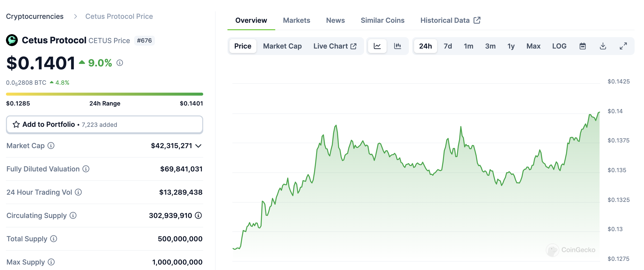
Task: Click the $0.1401 current price
Action: click(41, 63)
